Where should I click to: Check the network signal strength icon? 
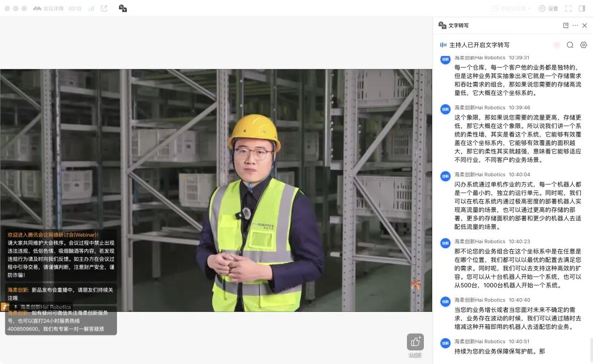pos(91,9)
